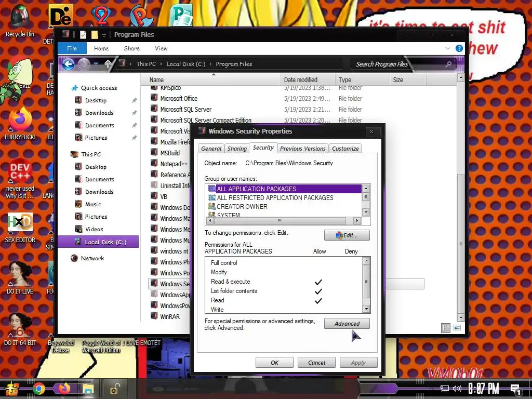This screenshot has width=532, height=399.
Task: Click permissions list scroll down arrow
Action: pos(366,309)
